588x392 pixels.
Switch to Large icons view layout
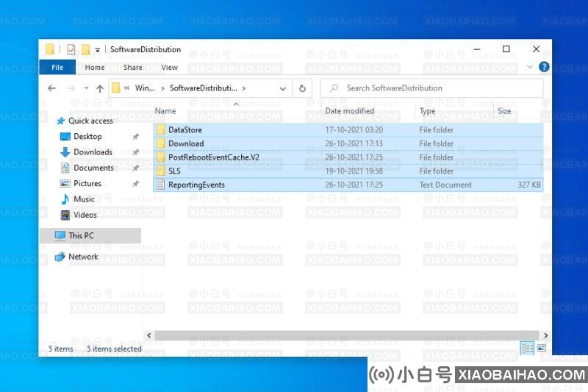pyautogui.click(x=542, y=349)
